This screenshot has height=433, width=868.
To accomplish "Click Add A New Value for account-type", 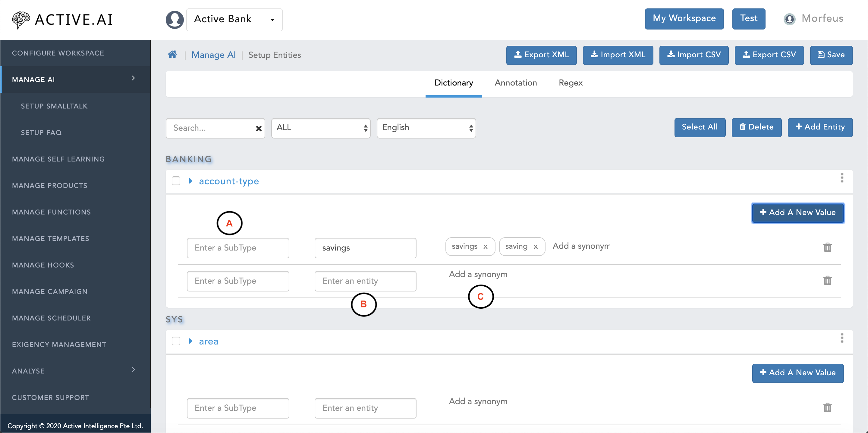I will tap(798, 212).
